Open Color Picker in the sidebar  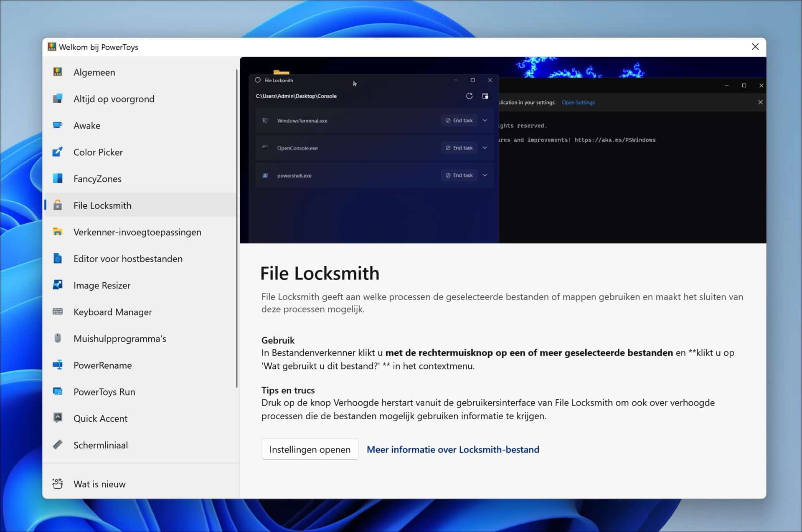click(140, 152)
